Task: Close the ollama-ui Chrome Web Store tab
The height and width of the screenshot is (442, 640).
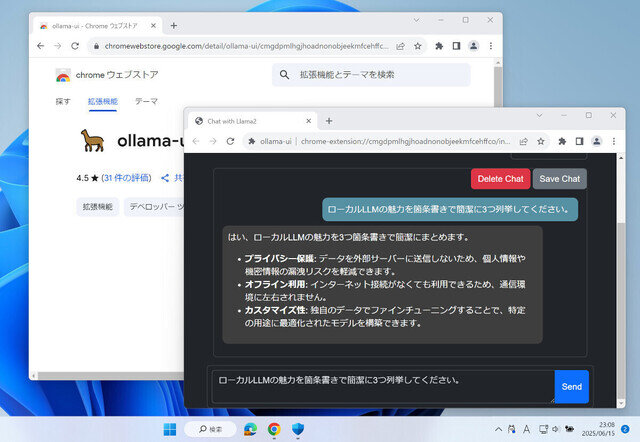Action: [153, 26]
